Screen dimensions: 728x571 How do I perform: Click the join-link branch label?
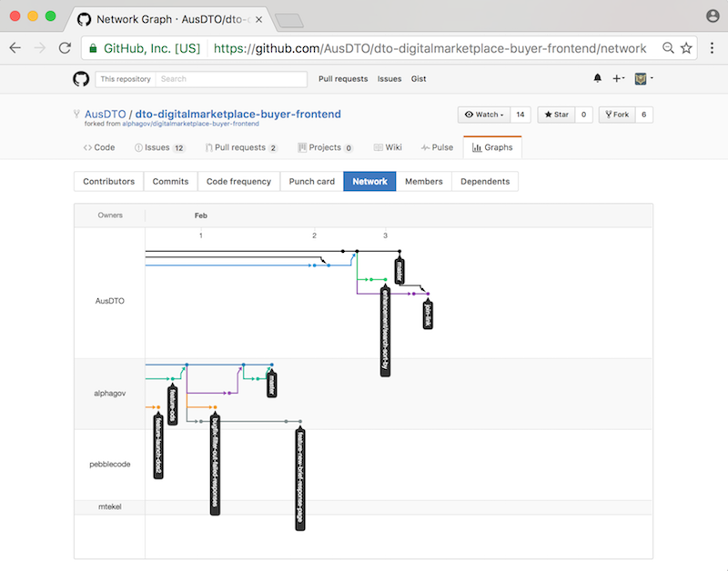pos(428,316)
